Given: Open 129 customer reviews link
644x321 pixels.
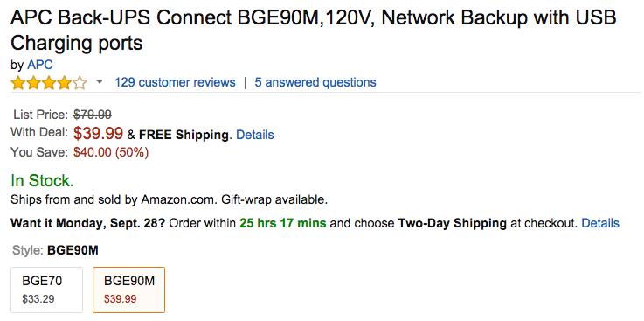Looking at the screenshot, I should 175,82.
